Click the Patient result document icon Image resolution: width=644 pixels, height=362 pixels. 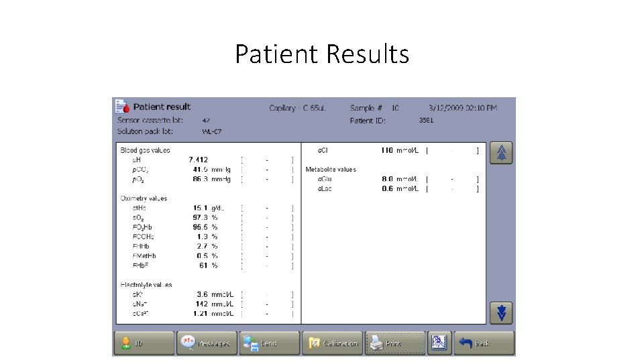coord(122,107)
